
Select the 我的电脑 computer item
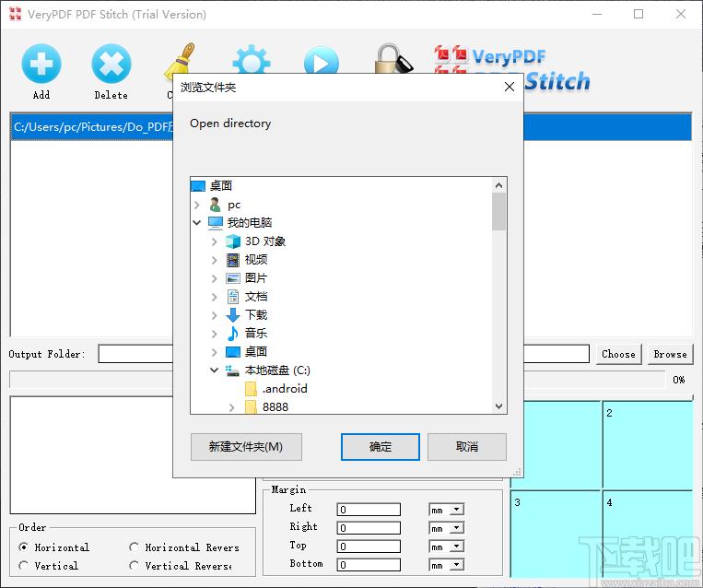(250, 222)
